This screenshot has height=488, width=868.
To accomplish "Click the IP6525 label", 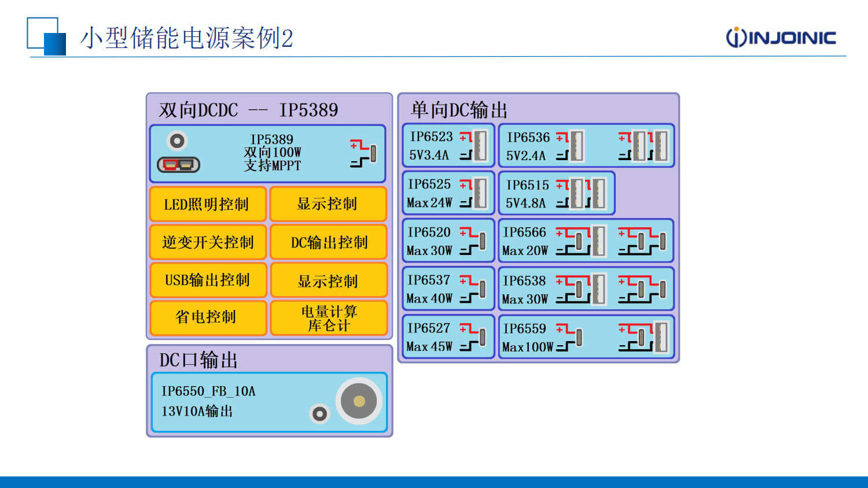I will (x=429, y=184).
